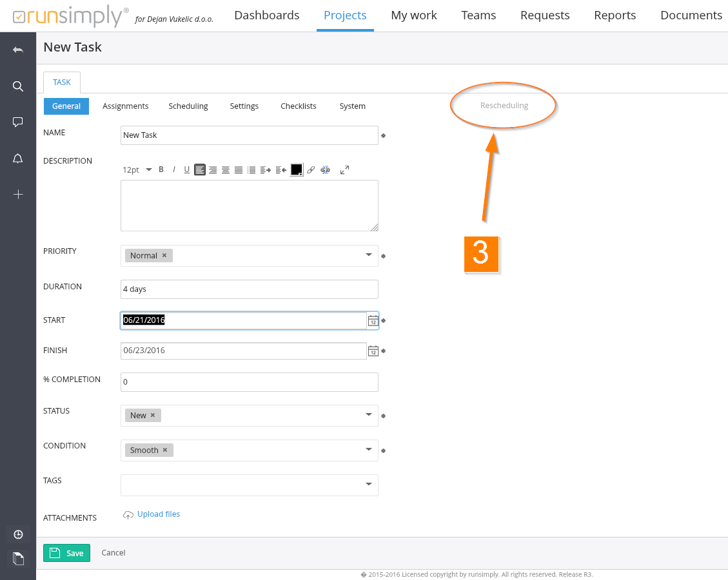728x580 pixels.
Task: Toggle underline formatting in the description
Action: tap(187, 169)
